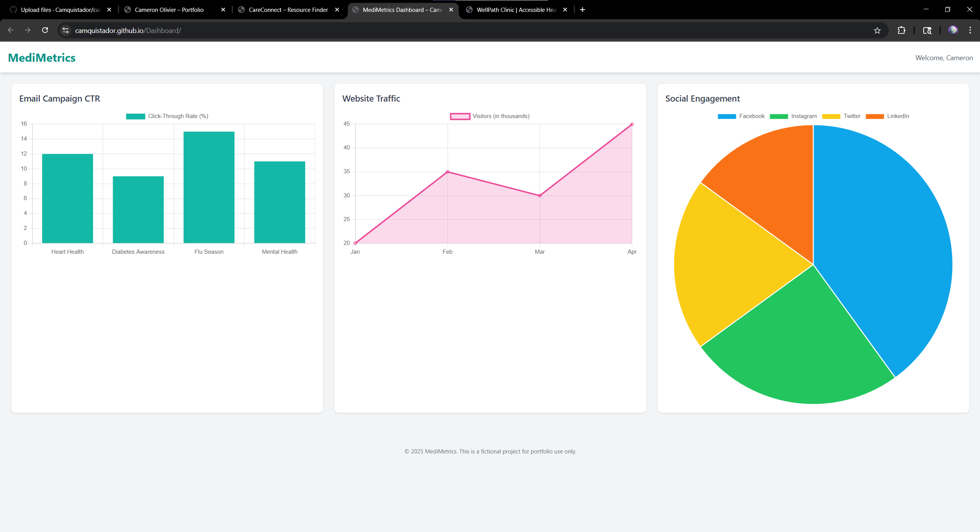Bookmark page with star icon
The image size is (980, 532).
click(877, 30)
